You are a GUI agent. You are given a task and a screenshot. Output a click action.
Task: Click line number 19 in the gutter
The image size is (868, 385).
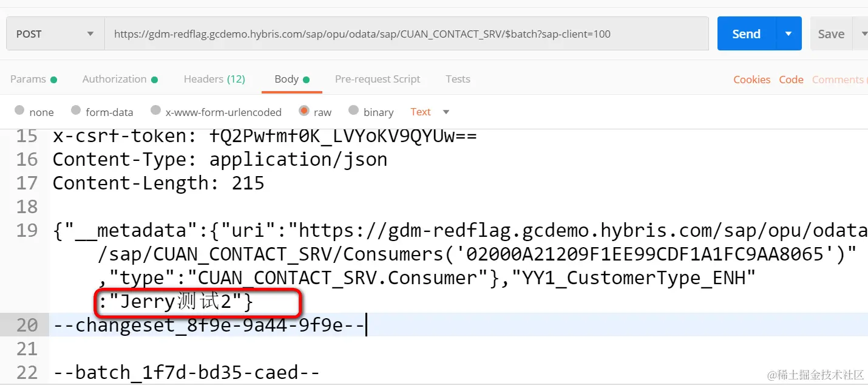tap(27, 230)
